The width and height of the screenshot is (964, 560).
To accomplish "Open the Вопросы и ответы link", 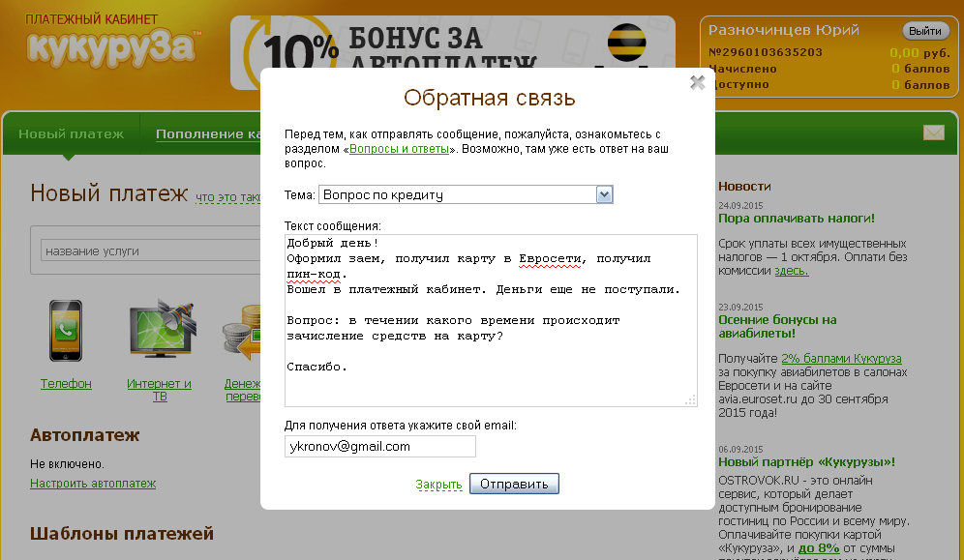I will (399, 149).
